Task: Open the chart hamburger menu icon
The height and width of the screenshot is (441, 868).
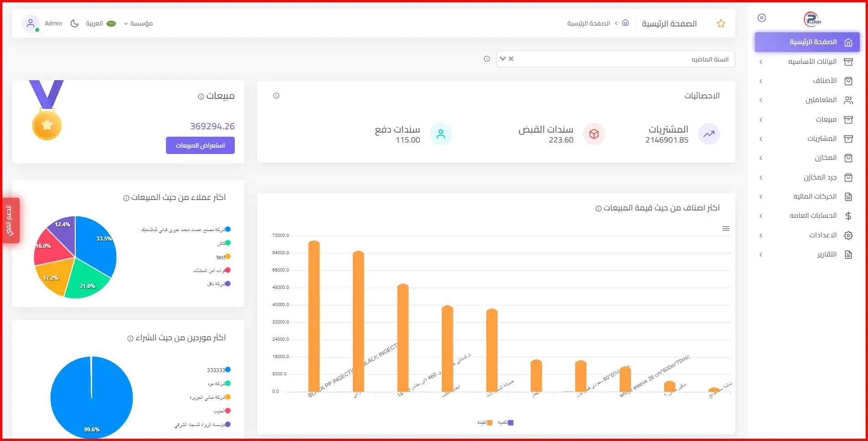Action: [726, 229]
